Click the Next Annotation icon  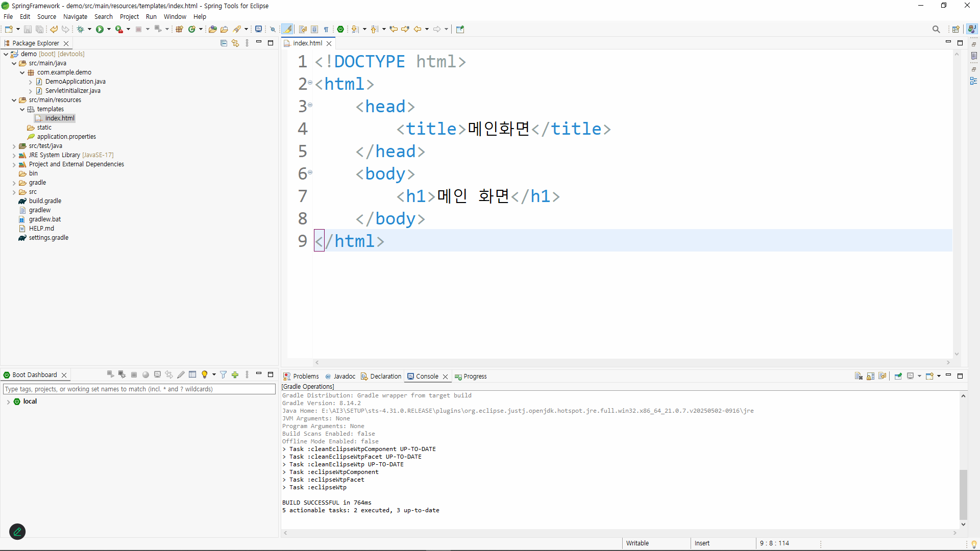[x=355, y=29]
